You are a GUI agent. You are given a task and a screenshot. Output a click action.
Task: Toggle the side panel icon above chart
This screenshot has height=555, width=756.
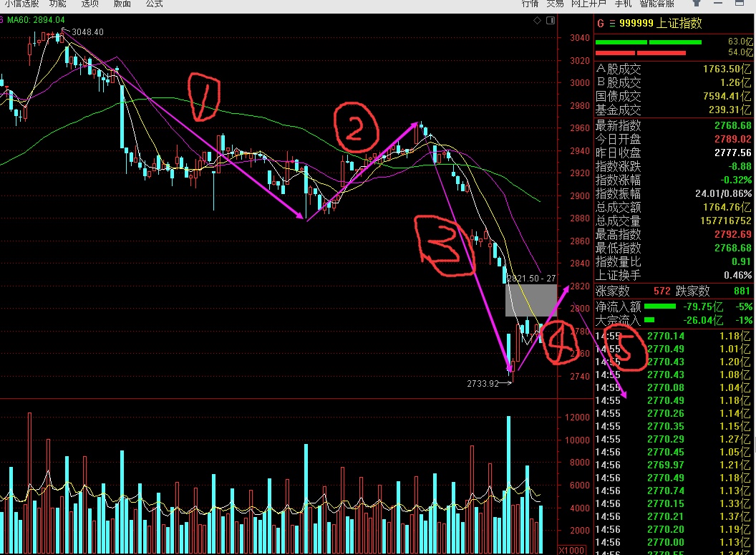(x=549, y=21)
